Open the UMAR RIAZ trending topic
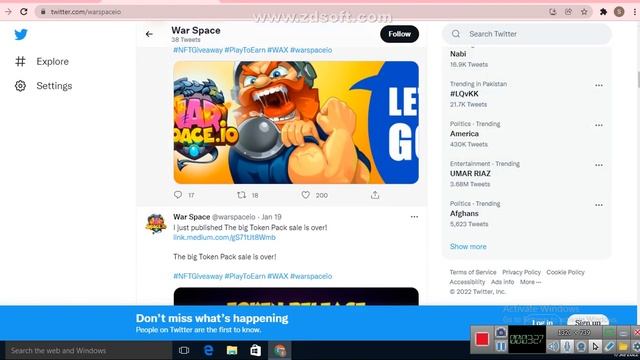 [470, 173]
